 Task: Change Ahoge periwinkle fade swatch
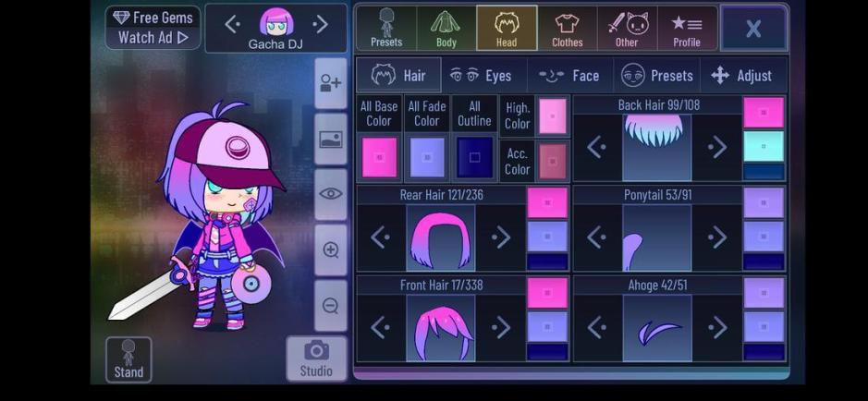click(764, 327)
